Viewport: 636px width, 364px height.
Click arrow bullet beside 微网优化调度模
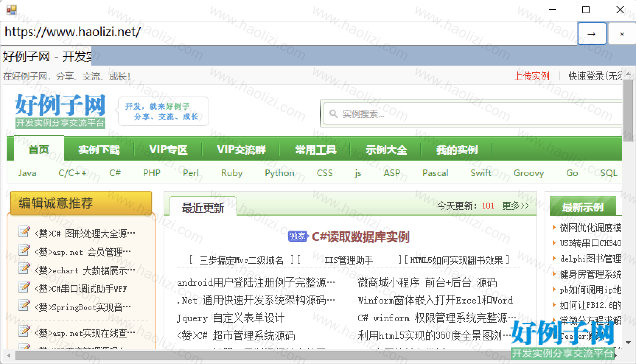[554, 227]
